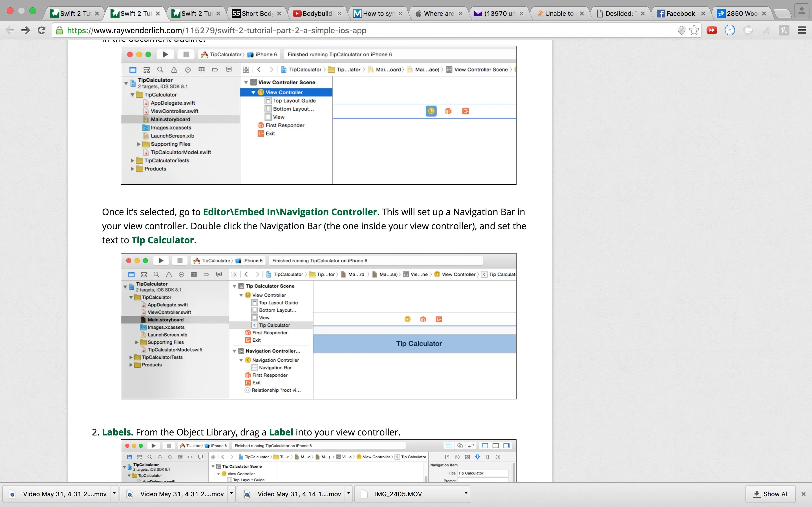This screenshot has width=812, height=507.
Task: Click Show All downloads button
Action: click(x=771, y=494)
